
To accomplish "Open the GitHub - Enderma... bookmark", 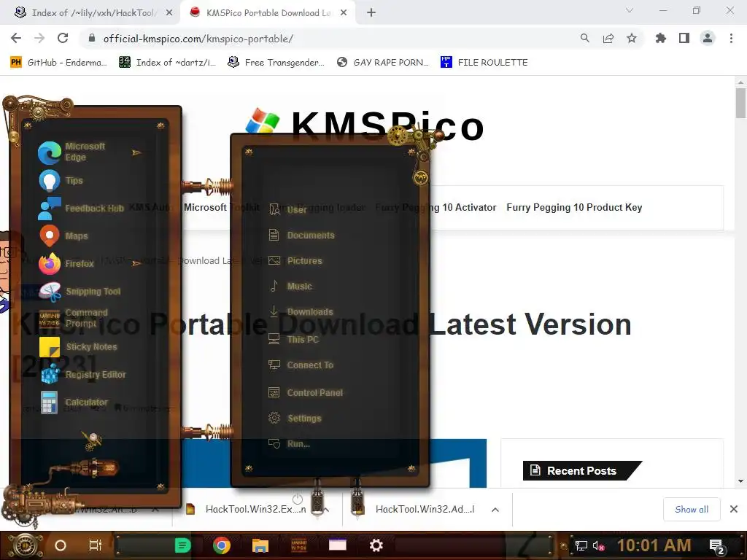I will click(59, 63).
